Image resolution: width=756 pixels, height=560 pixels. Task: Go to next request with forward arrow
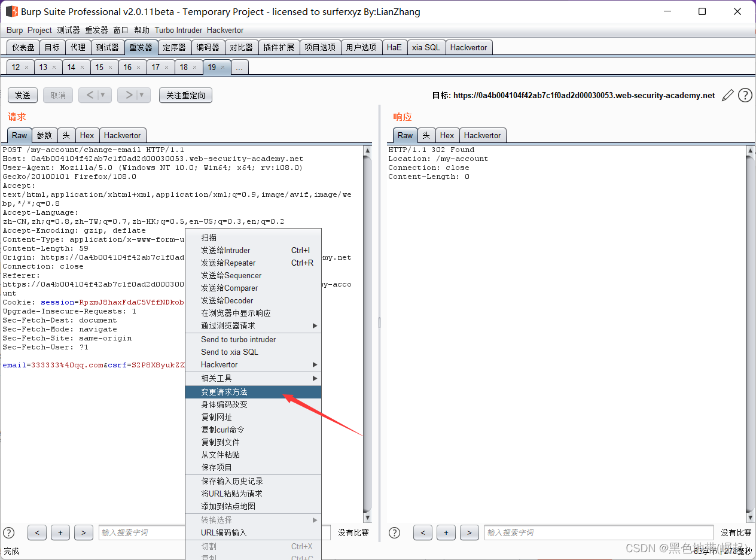[128, 95]
